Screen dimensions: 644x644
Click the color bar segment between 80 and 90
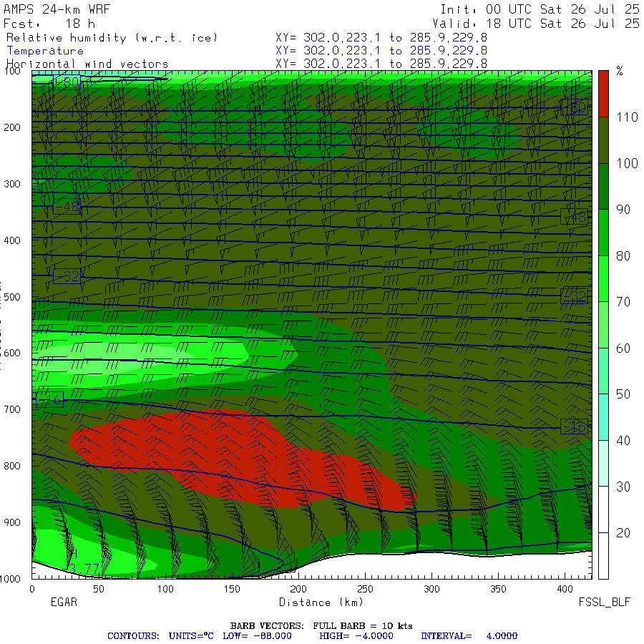(603, 233)
